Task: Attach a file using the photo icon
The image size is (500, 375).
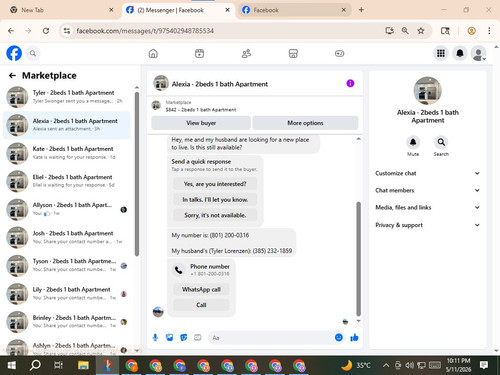Action: coord(170,338)
